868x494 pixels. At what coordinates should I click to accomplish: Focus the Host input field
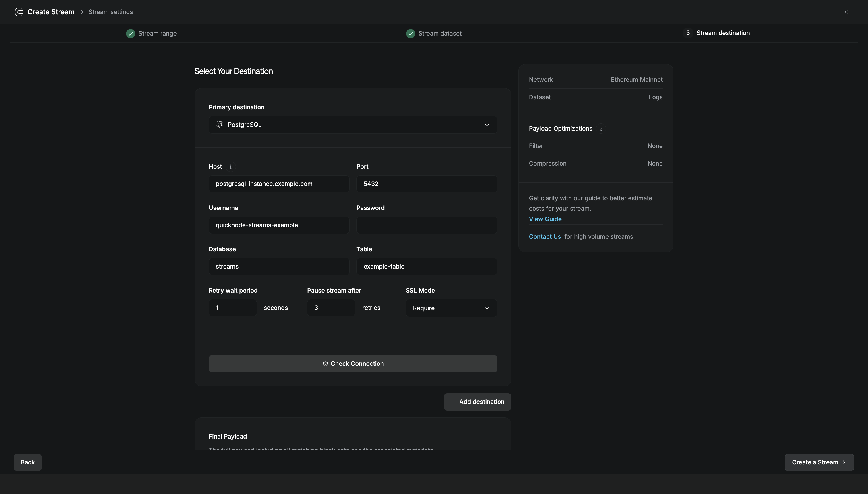click(279, 184)
